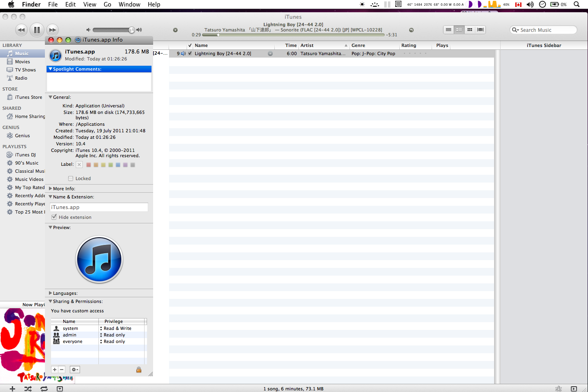Click the authentication lock in Info window
The image size is (588, 392).
pos(139,370)
